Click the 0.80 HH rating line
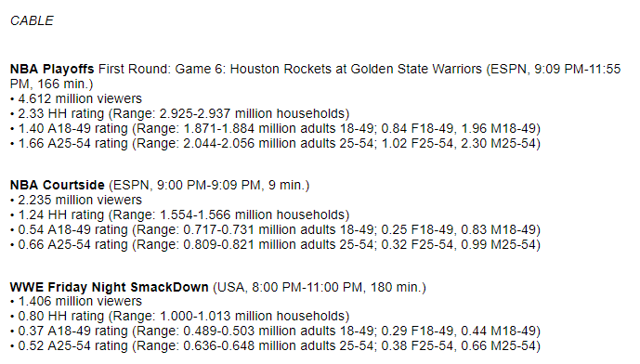640x364 pixels. point(180,316)
